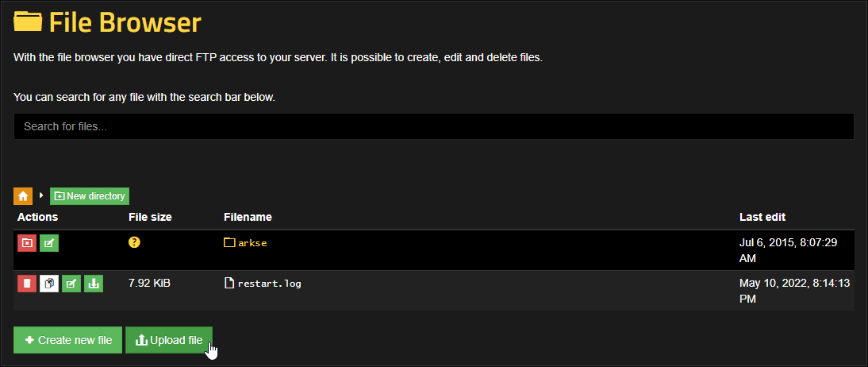The width and height of the screenshot is (868, 367).
Task: Click the breadcrumb arrow next to home
Action: pyautogui.click(x=41, y=195)
